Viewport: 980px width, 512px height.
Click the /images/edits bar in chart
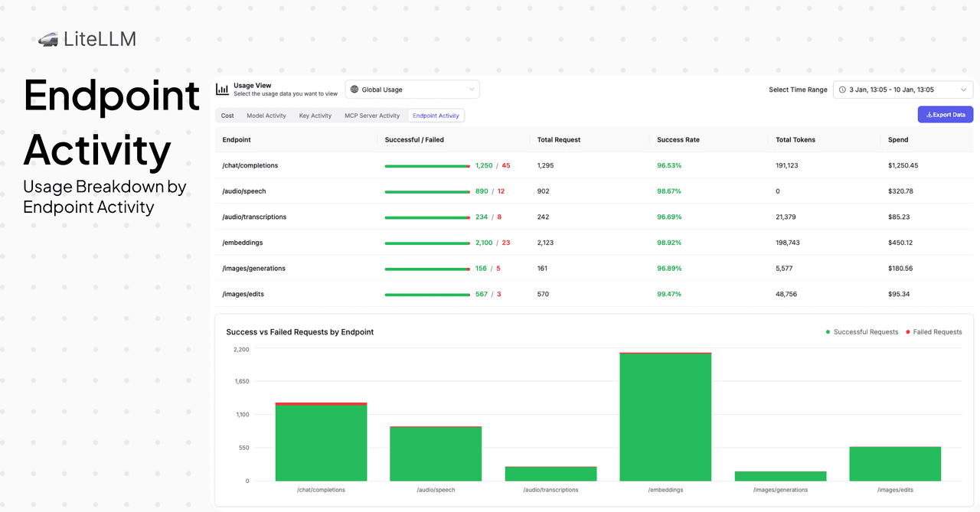(895, 464)
